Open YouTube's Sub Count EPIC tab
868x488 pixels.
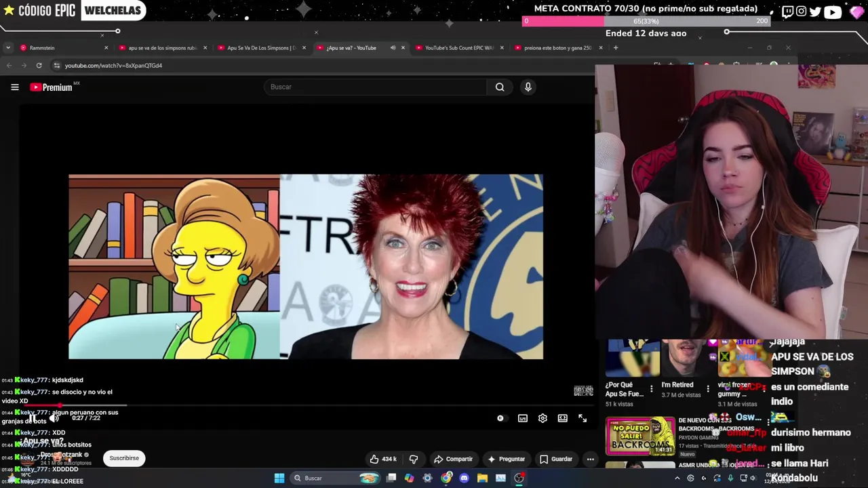click(458, 48)
